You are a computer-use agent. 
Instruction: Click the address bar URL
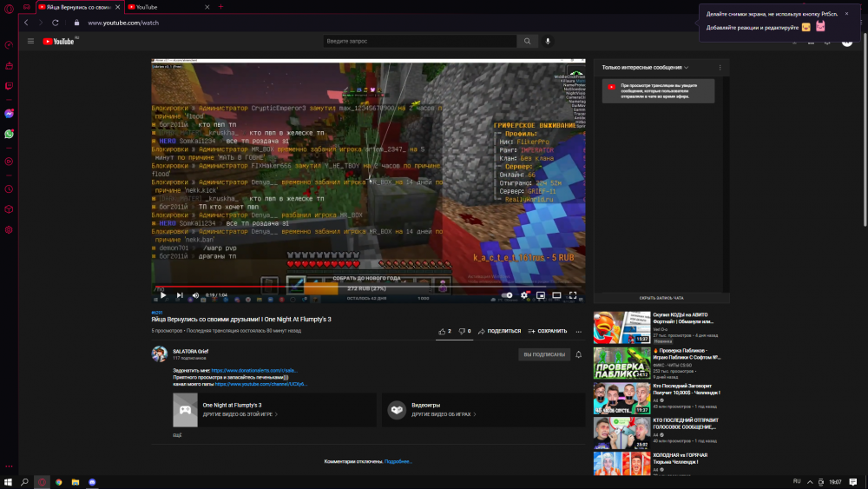[x=123, y=23]
